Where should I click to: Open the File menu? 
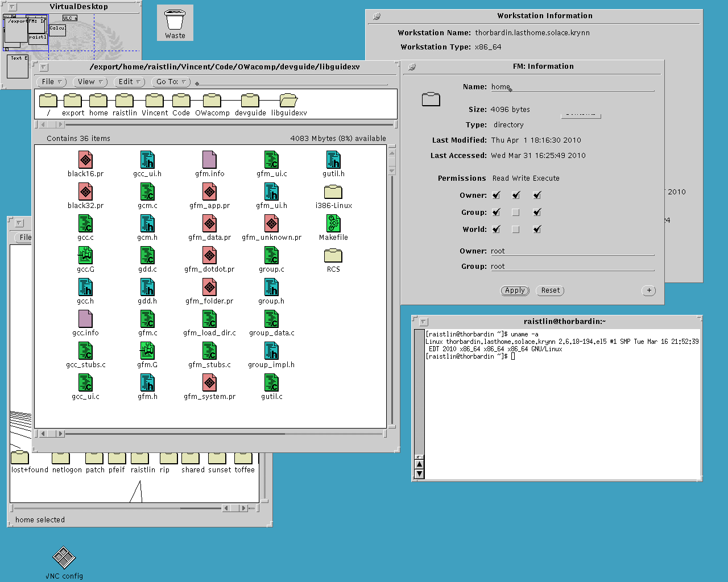51,82
